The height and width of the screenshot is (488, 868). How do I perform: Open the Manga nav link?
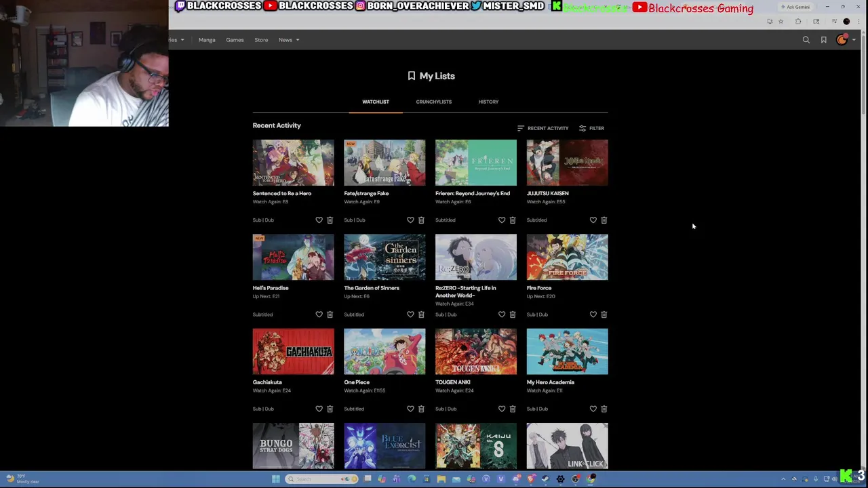pyautogui.click(x=207, y=40)
